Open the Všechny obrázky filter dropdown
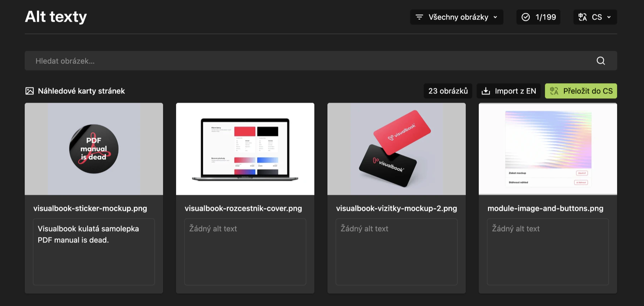Image resolution: width=644 pixels, height=306 pixels. click(x=457, y=17)
